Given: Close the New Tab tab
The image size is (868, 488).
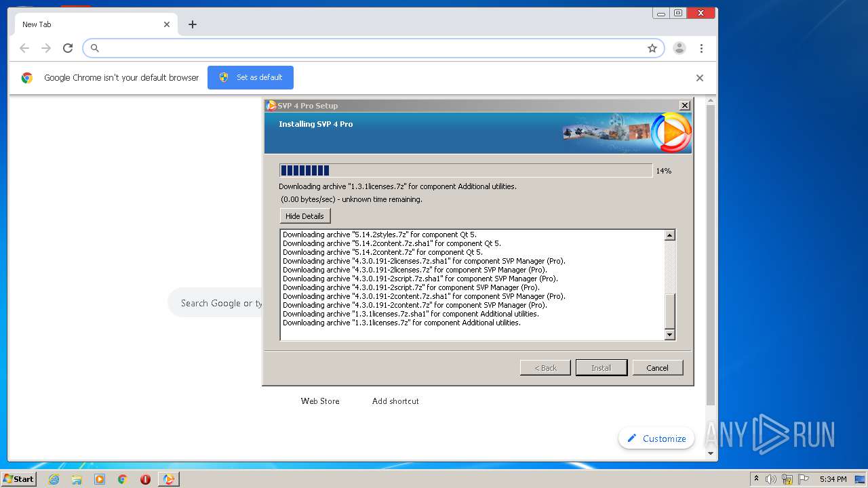Looking at the screenshot, I should (x=167, y=24).
